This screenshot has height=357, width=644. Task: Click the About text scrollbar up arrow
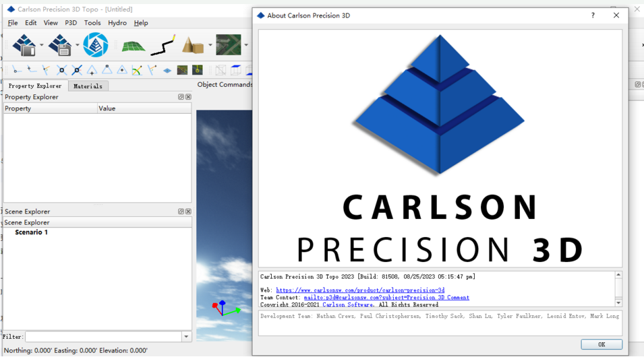click(618, 275)
